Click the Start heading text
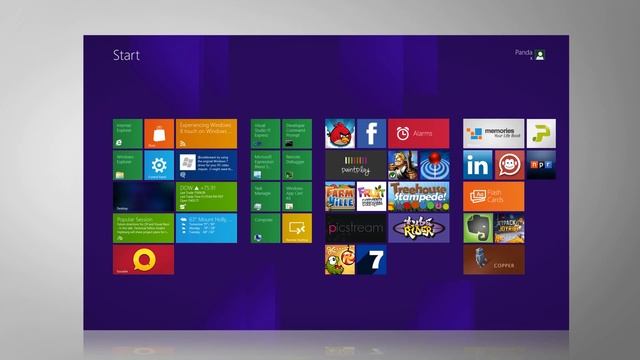The image size is (640, 360). pos(126,55)
